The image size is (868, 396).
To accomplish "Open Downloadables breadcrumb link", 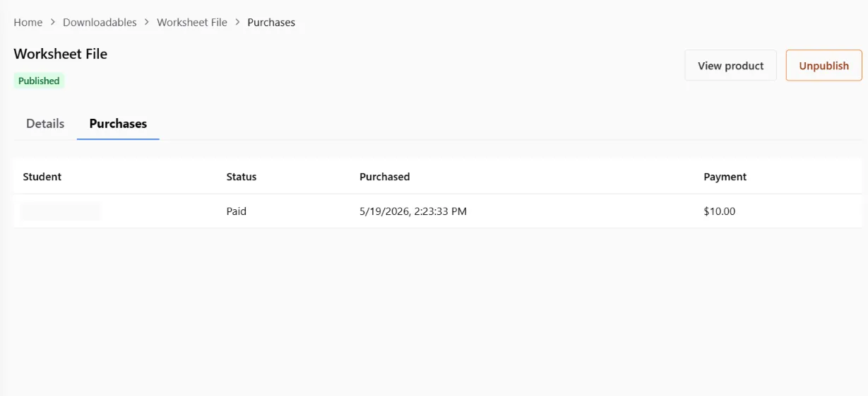I will (100, 23).
